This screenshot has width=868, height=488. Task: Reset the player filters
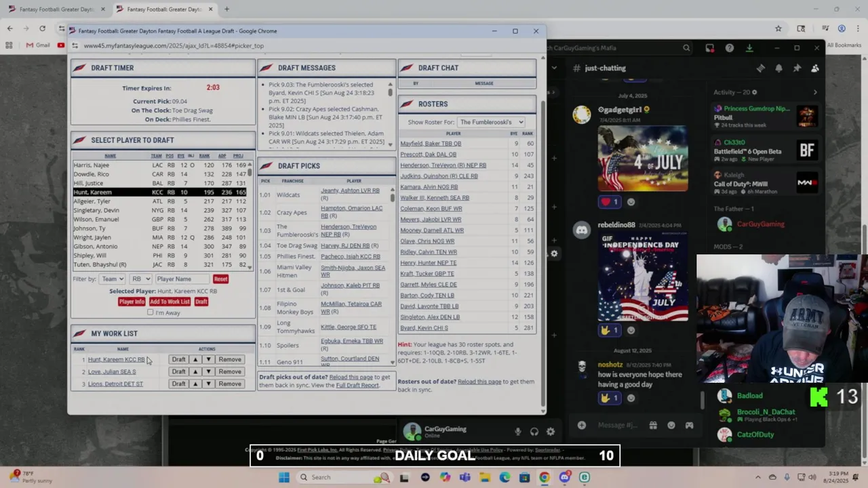(220, 279)
